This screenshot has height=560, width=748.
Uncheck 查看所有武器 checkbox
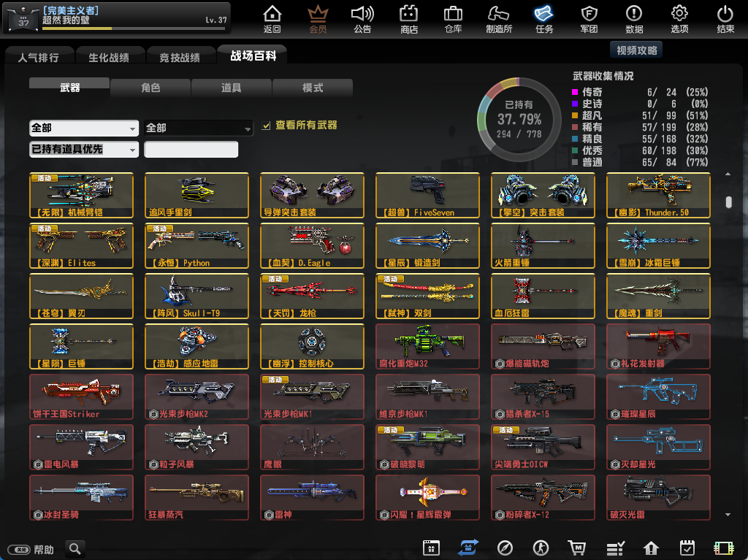coord(266,126)
